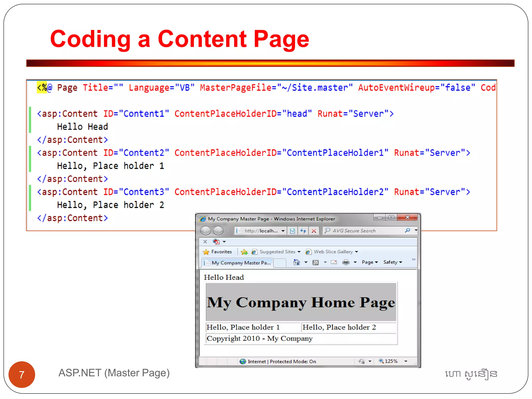Click the 125% zoom level button

click(x=388, y=361)
